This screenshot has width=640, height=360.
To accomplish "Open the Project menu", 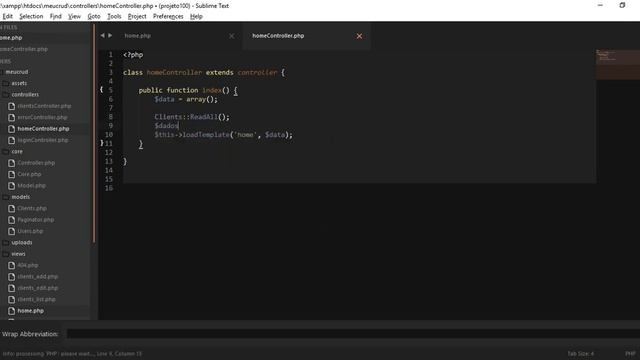I will pos(137,16).
